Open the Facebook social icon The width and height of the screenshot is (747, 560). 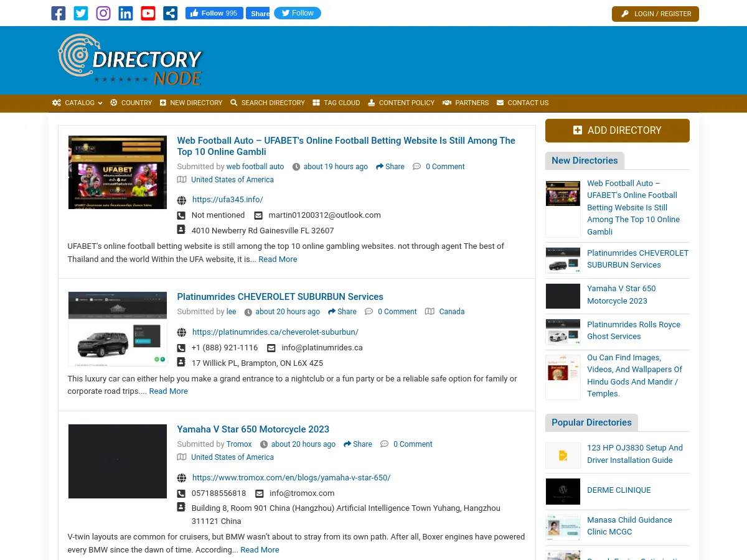click(58, 13)
